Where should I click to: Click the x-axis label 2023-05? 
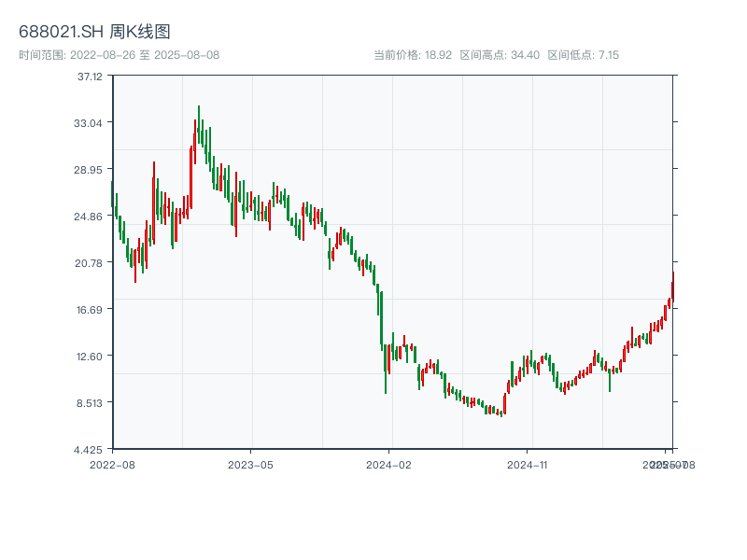tap(250, 465)
